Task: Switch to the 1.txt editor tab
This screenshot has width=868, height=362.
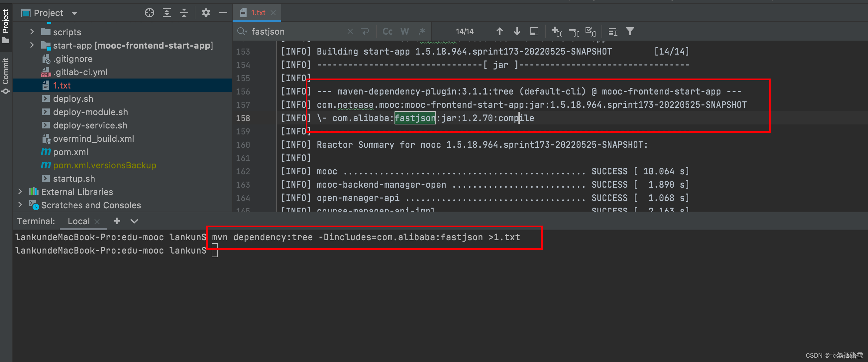Action: [258, 13]
